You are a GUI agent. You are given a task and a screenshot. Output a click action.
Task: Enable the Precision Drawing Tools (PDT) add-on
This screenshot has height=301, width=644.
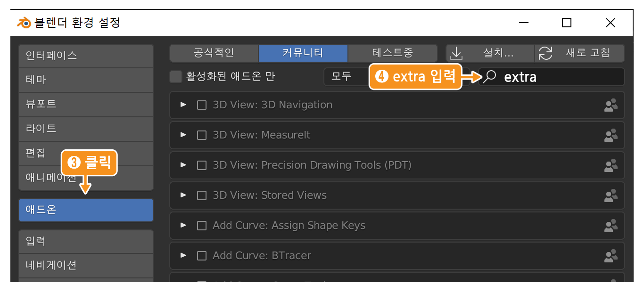[202, 165]
